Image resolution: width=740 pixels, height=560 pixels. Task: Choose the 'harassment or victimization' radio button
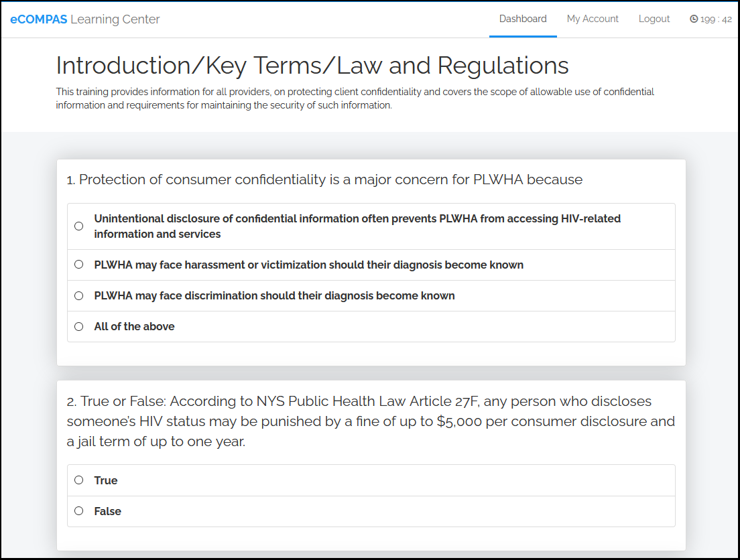coord(79,265)
